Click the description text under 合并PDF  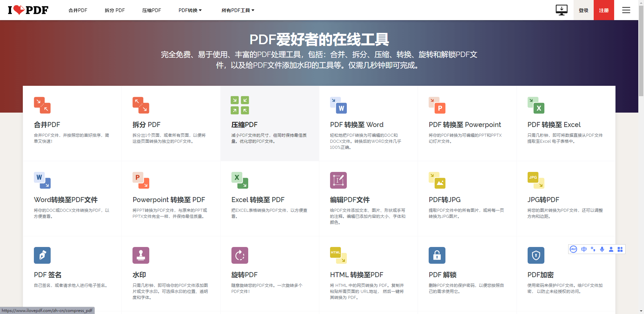point(71,138)
